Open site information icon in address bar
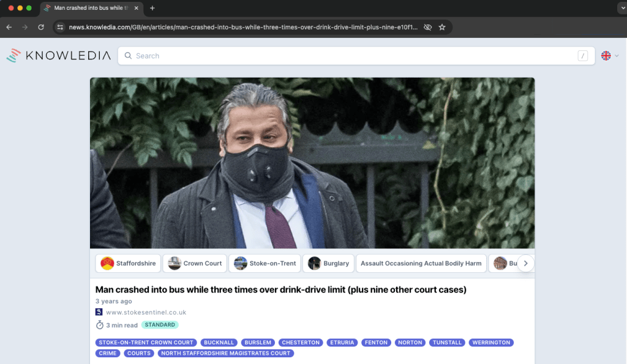627x364 pixels. pos(60,27)
